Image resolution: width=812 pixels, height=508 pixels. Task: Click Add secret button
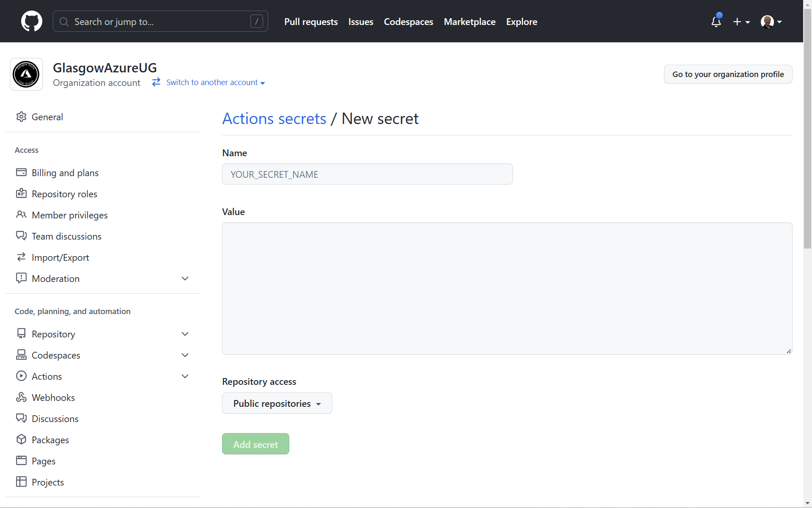(255, 444)
